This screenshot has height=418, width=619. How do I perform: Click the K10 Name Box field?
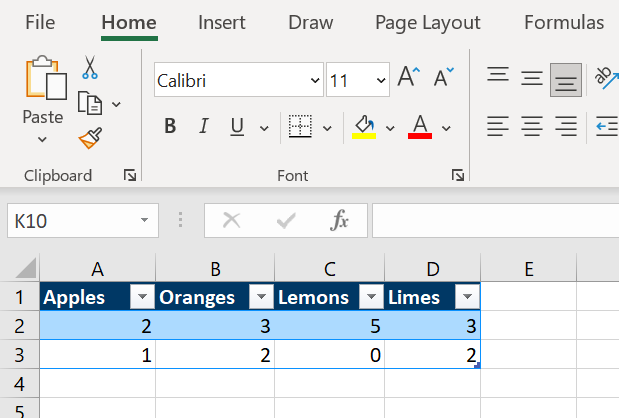[x=83, y=221]
